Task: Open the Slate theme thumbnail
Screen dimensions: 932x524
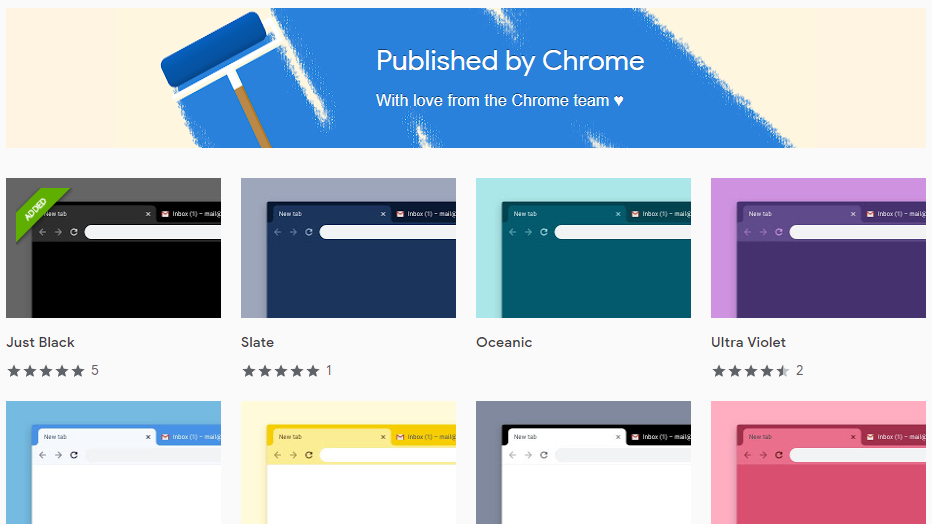Action: point(348,248)
